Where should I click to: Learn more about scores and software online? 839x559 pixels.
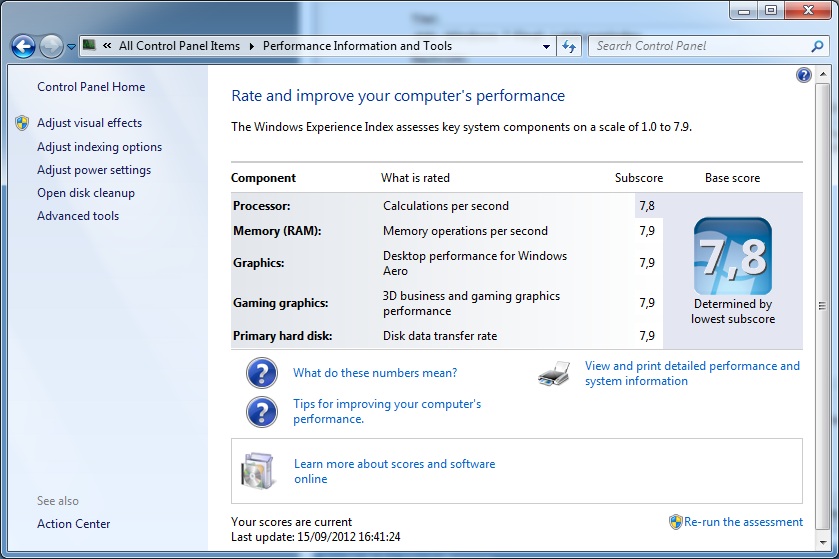pos(394,471)
